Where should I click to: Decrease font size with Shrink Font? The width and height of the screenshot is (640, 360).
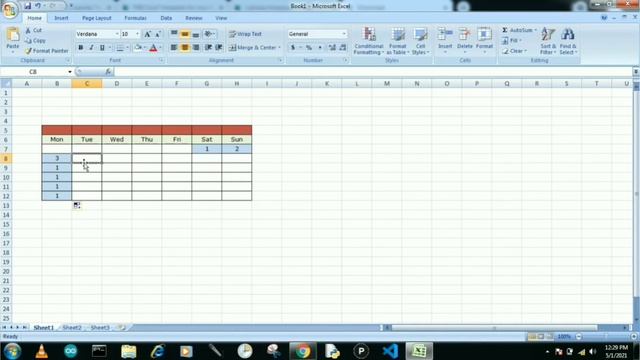(158, 34)
